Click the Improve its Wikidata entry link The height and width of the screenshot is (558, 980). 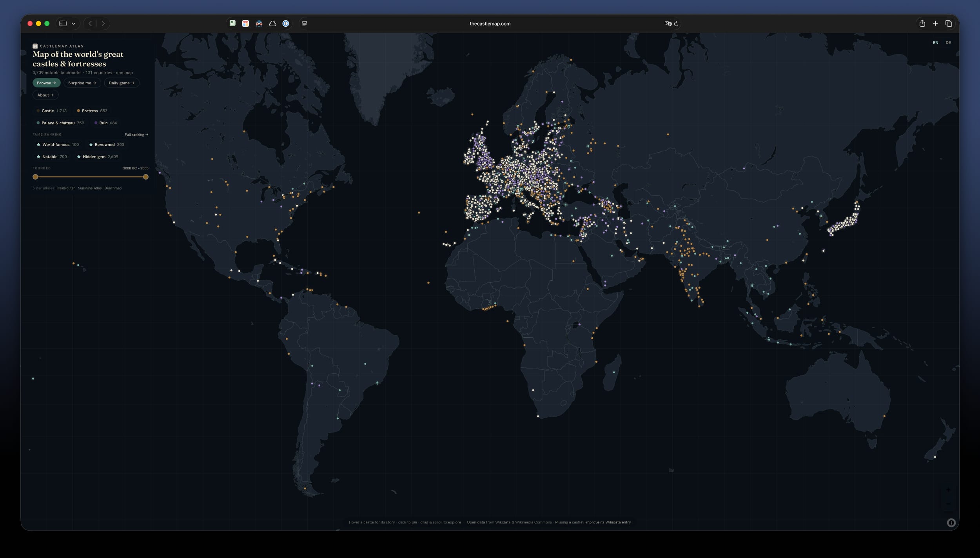click(x=608, y=522)
